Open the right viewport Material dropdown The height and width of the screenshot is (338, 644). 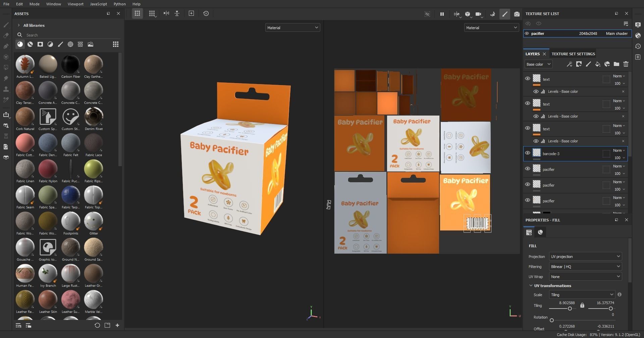(491, 28)
